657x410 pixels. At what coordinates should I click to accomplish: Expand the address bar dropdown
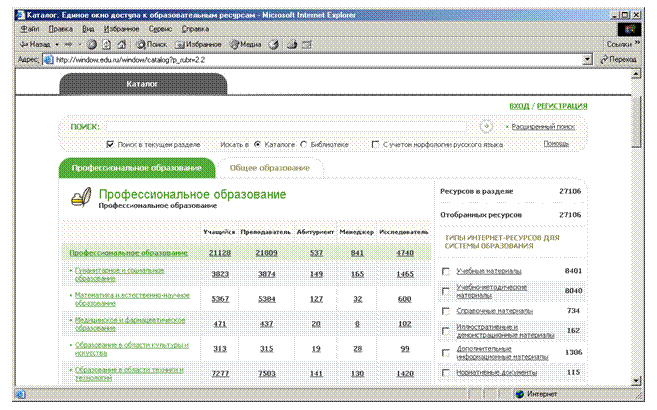587,59
